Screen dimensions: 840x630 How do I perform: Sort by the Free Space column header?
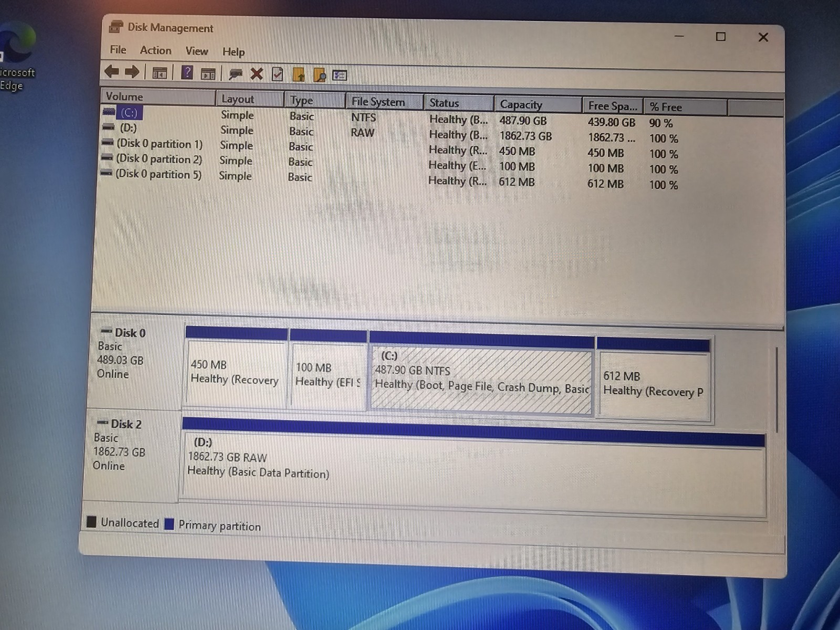coord(613,106)
